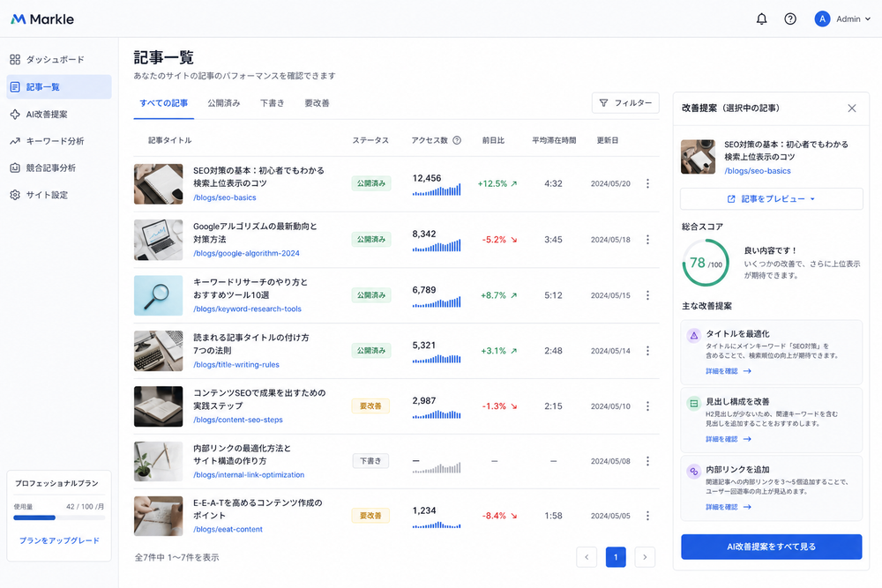Click AI改善提案をすべて見る button
882x588 pixels.
tap(771, 547)
